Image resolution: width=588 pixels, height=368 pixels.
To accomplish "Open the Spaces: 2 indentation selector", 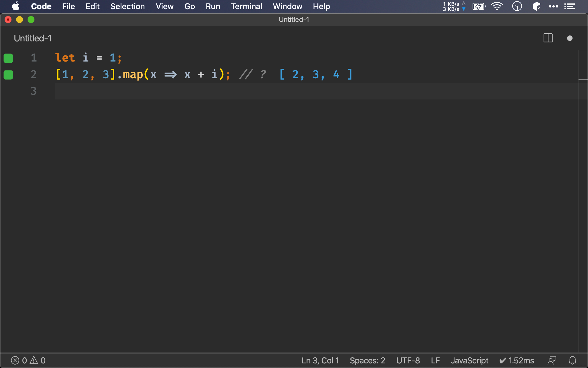I will tap(367, 360).
